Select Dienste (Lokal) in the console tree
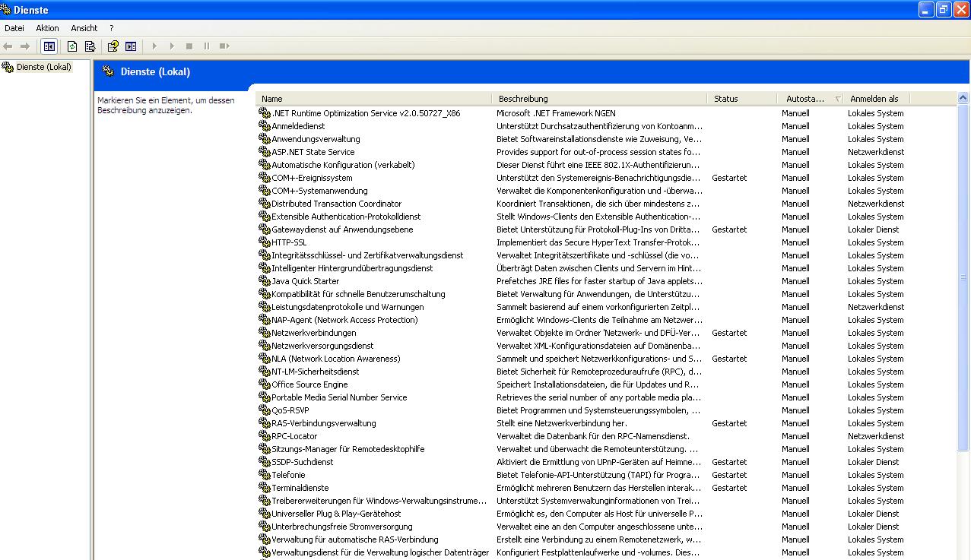 click(x=44, y=67)
